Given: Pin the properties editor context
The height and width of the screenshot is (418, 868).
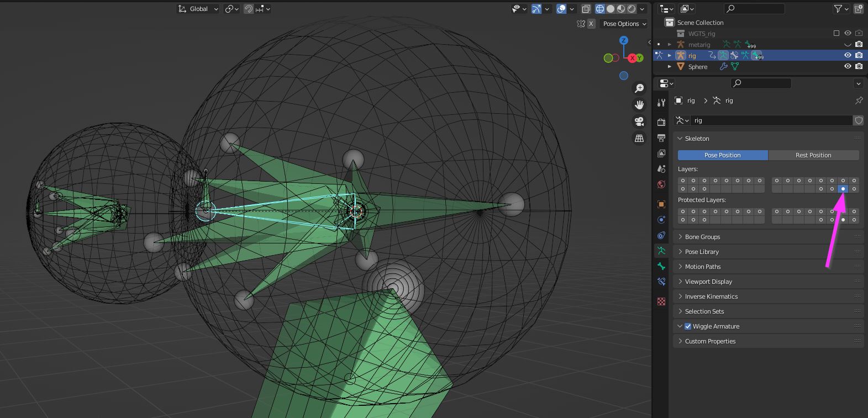Looking at the screenshot, I should point(859,100).
